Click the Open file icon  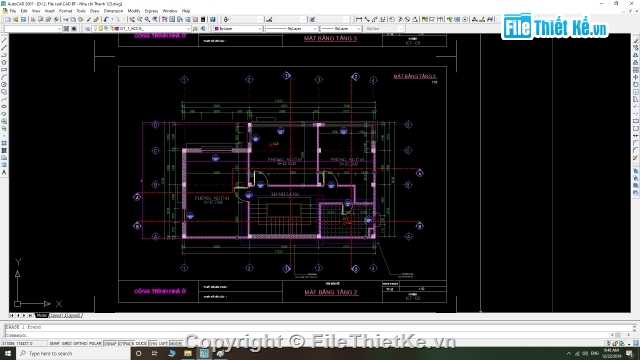click(16, 19)
